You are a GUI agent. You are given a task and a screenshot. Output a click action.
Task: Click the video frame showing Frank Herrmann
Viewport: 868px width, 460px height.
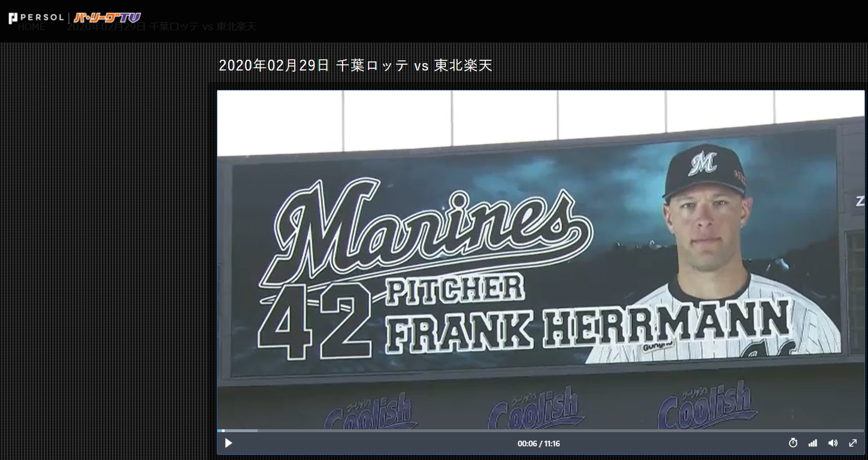[541, 261]
